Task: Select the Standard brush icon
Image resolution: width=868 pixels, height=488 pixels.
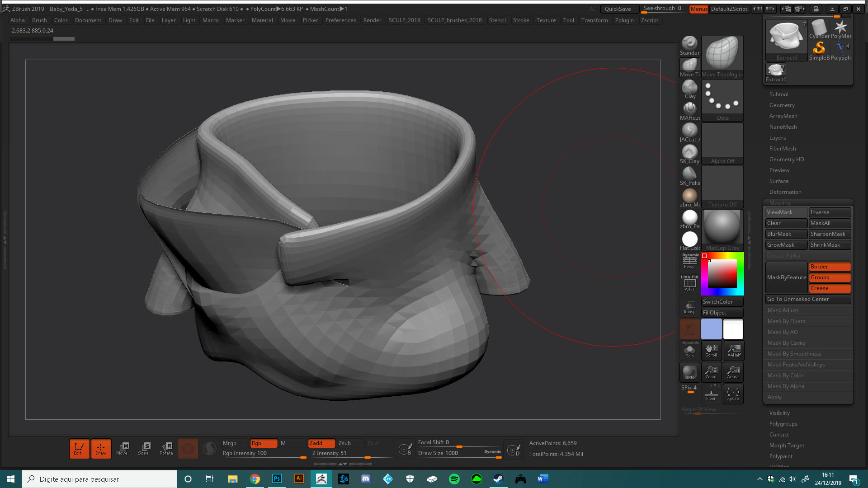Action: point(689,46)
